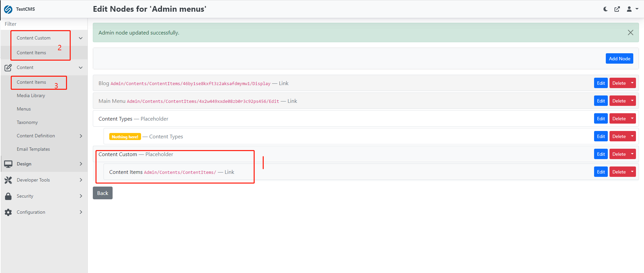Open Delete dropdown arrow for 'Nothing here!' node
644x273 pixels.
[632, 136]
